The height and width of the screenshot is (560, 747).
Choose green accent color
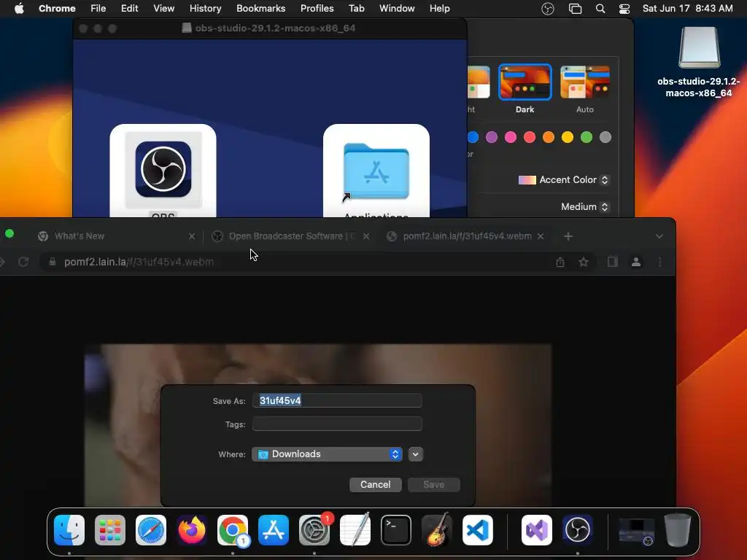(587, 137)
